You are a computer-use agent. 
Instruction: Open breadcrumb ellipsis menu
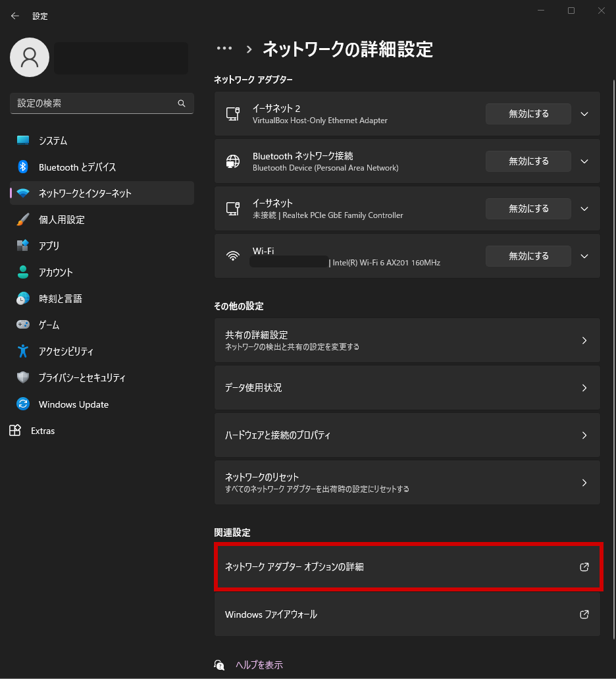[x=224, y=49]
